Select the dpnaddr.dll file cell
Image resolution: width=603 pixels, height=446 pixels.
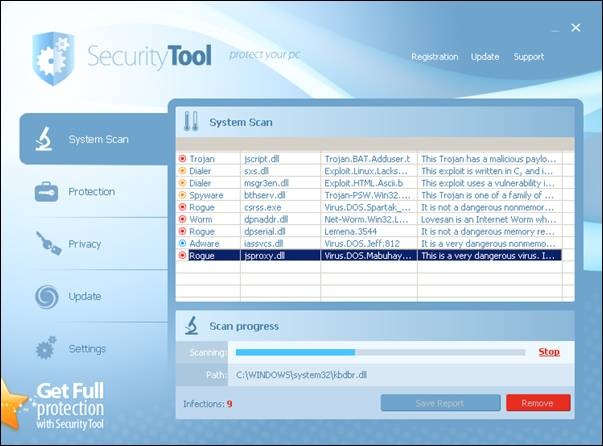click(x=280, y=219)
